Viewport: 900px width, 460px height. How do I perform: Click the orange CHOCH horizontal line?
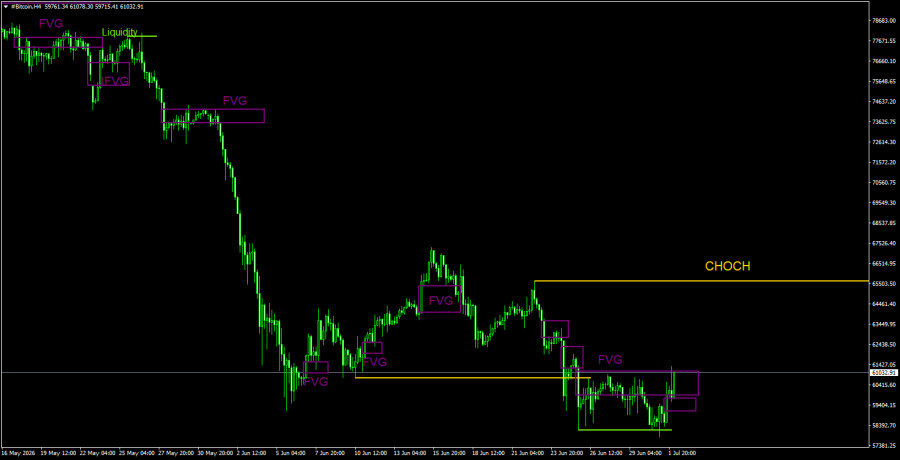[x=700, y=281]
